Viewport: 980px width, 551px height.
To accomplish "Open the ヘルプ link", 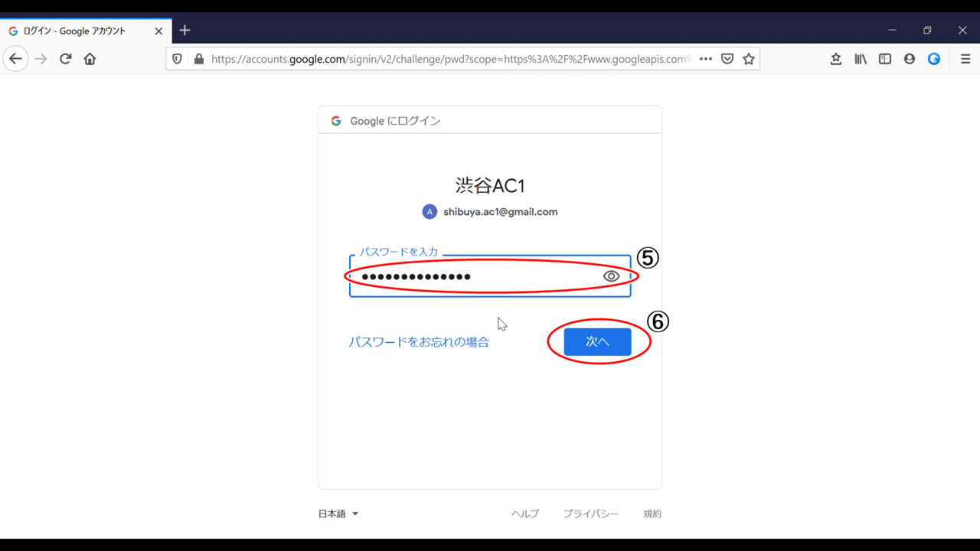I will (x=525, y=514).
